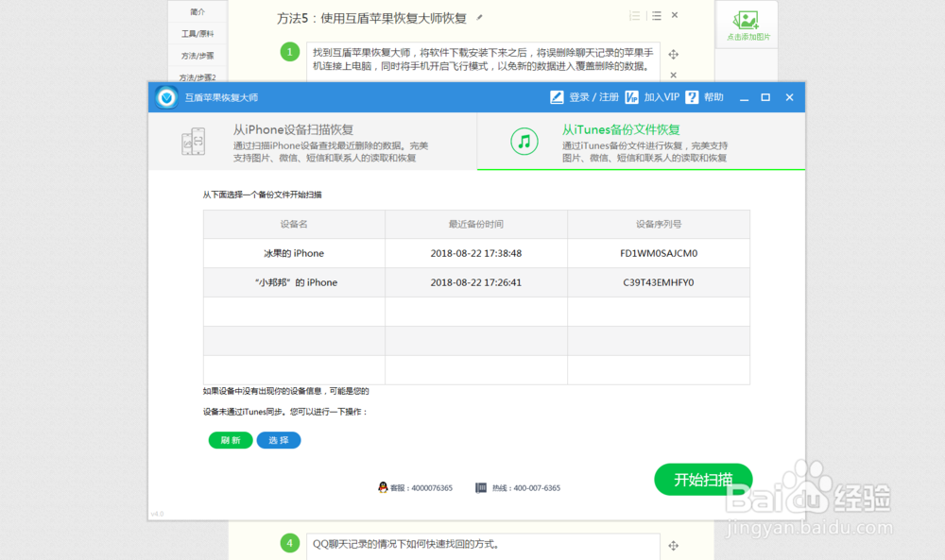The height and width of the screenshot is (560, 945).
Task: Click customer service number 4000076365
Action: [432, 487]
